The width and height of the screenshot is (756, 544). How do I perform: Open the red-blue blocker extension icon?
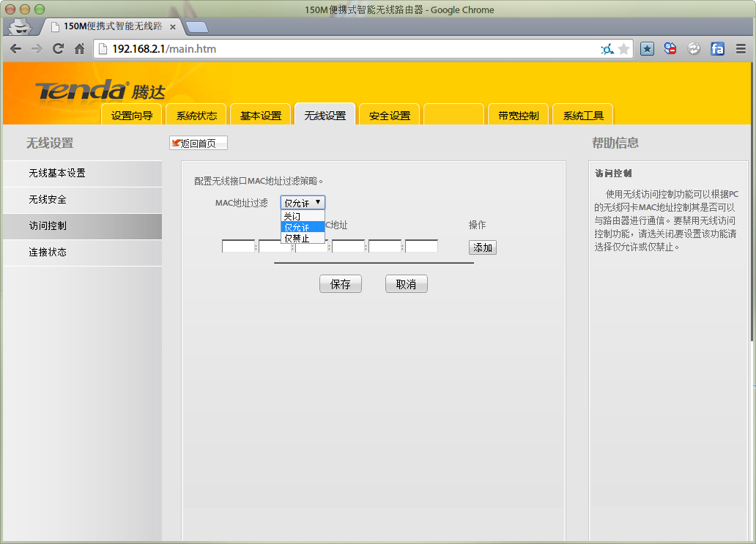pyautogui.click(x=670, y=48)
